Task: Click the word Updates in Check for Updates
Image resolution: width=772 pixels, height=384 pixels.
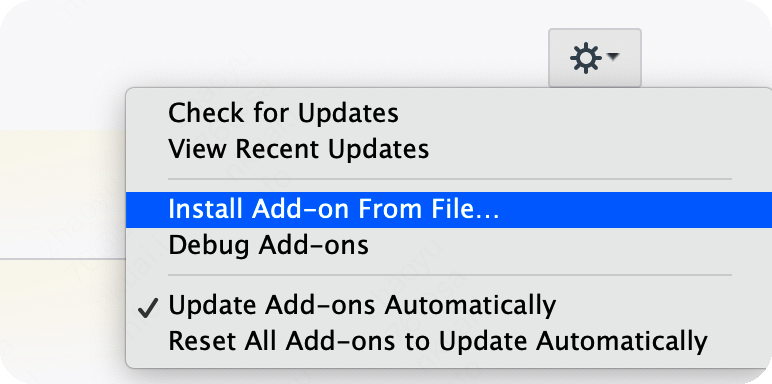Action: click(x=349, y=114)
